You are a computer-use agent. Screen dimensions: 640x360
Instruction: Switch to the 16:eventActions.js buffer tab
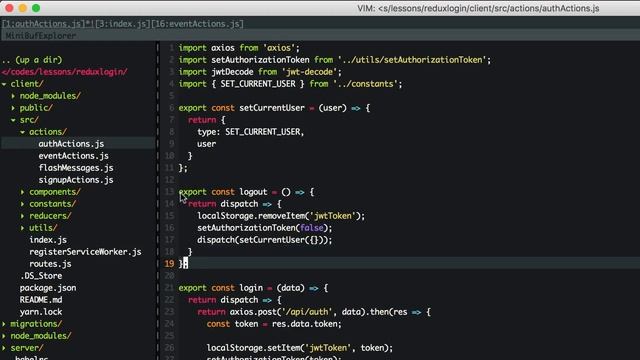coord(197,24)
